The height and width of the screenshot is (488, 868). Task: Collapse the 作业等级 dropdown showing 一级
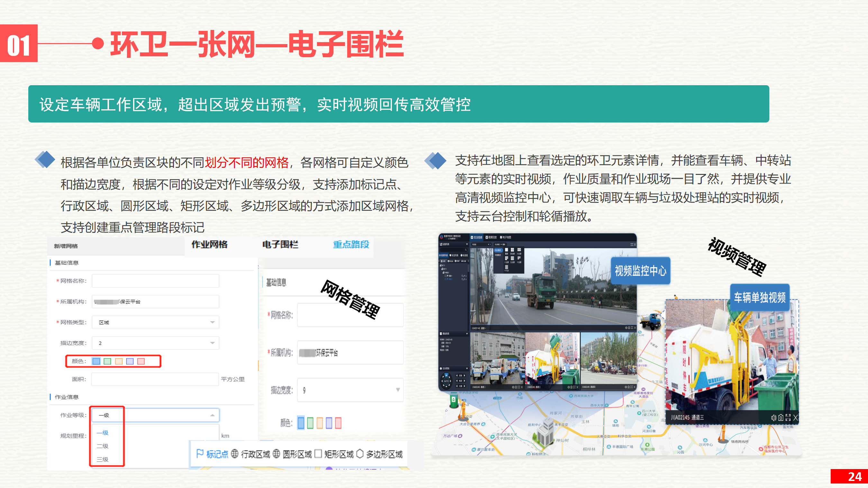tap(155, 415)
